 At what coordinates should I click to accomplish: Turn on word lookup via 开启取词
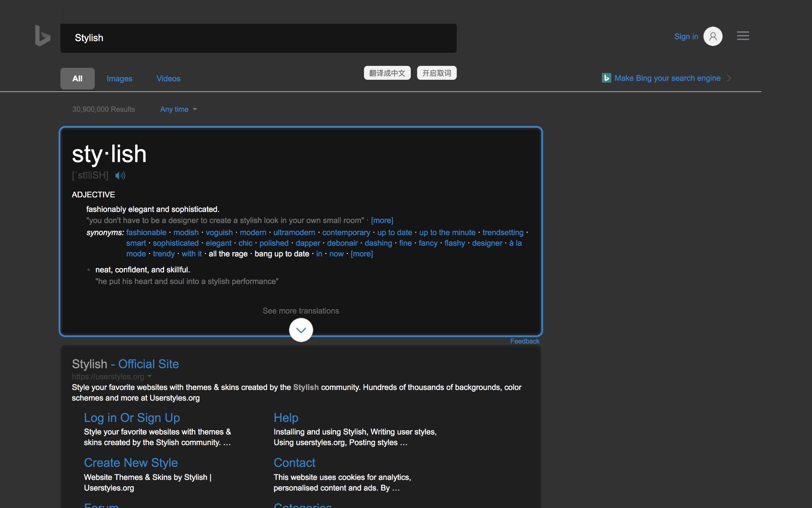click(x=436, y=73)
